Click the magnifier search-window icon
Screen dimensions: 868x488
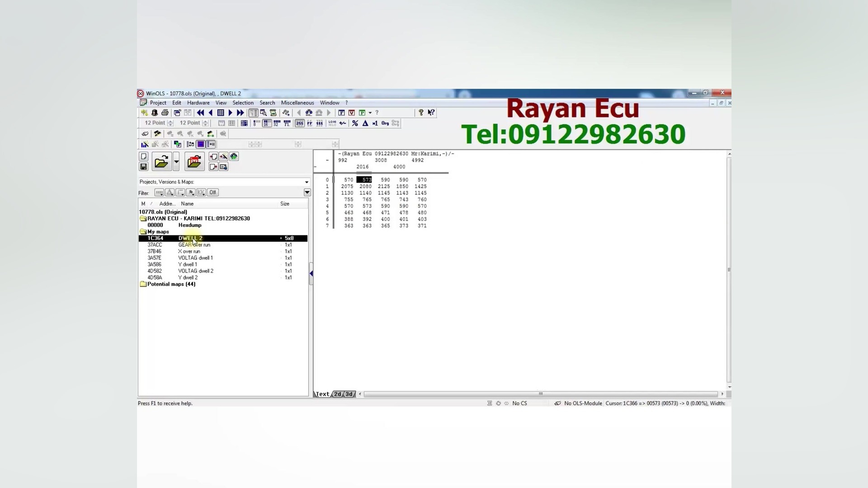point(263,113)
